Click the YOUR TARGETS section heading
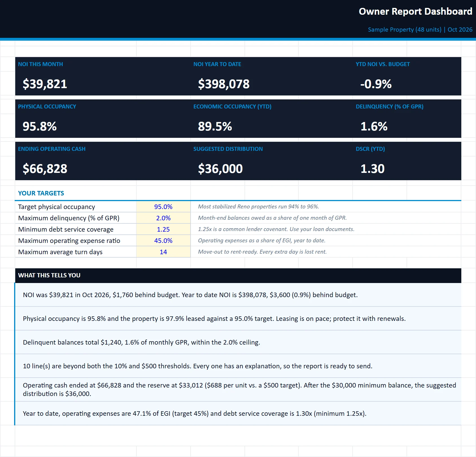The width and height of the screenshot is (476, 457). [x=41, y=193]
